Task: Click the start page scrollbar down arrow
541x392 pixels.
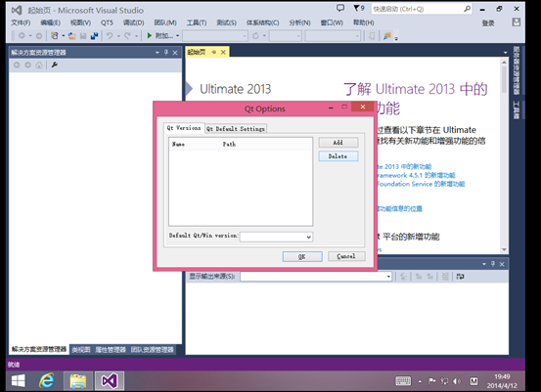Action: pyautogui.click(x=504, y=249)
